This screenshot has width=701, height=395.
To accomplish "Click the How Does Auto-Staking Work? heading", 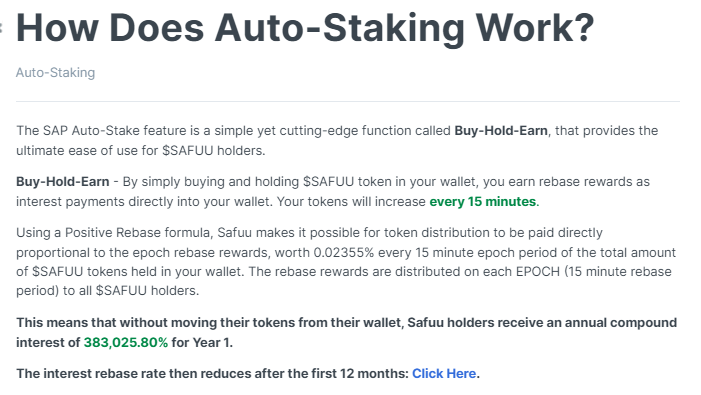I will (305, 28).
